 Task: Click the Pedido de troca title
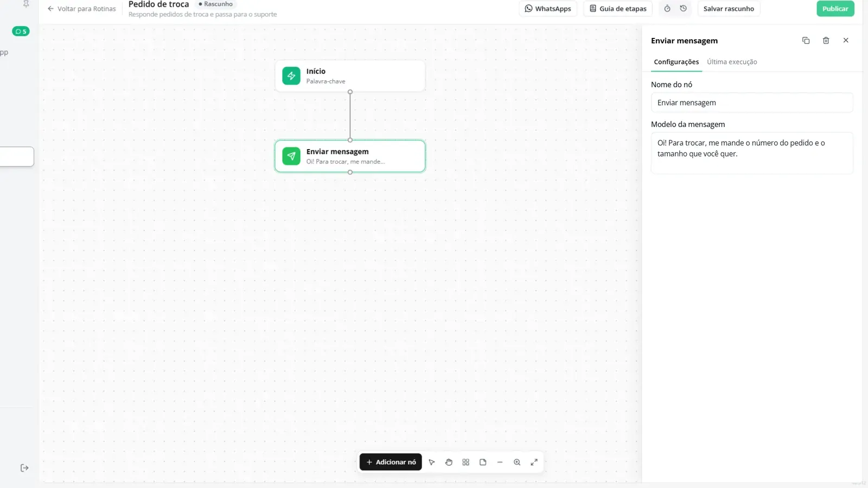pyautogui.click(x=158, y=4)
